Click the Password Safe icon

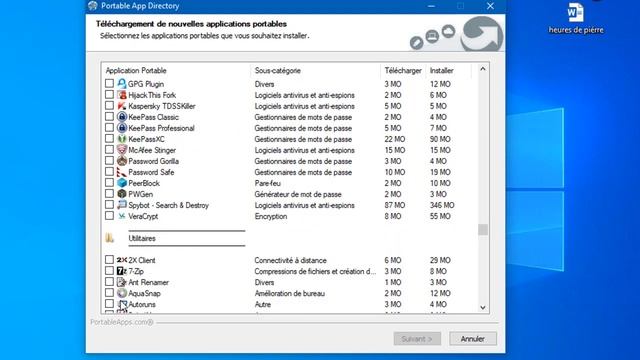(x=122, y=172)
